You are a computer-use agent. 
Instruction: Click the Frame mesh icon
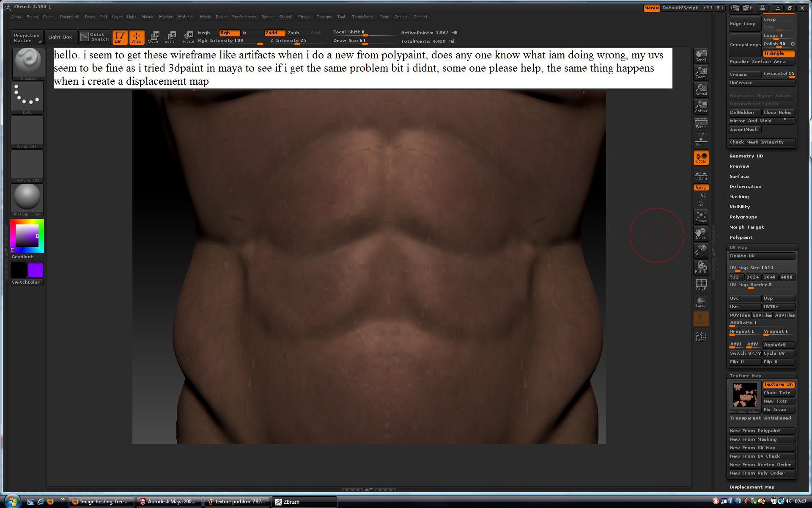coord(701,217)
